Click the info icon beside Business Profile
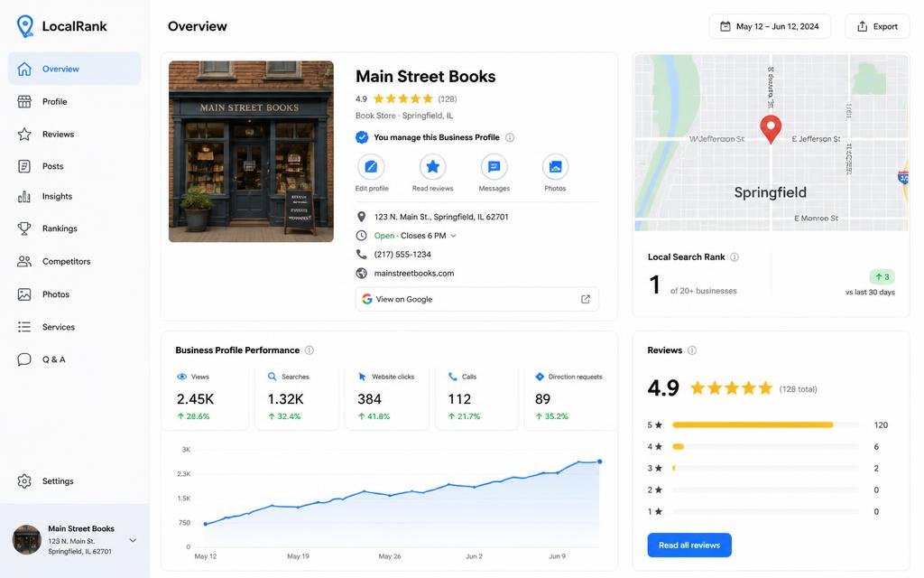 510,137
